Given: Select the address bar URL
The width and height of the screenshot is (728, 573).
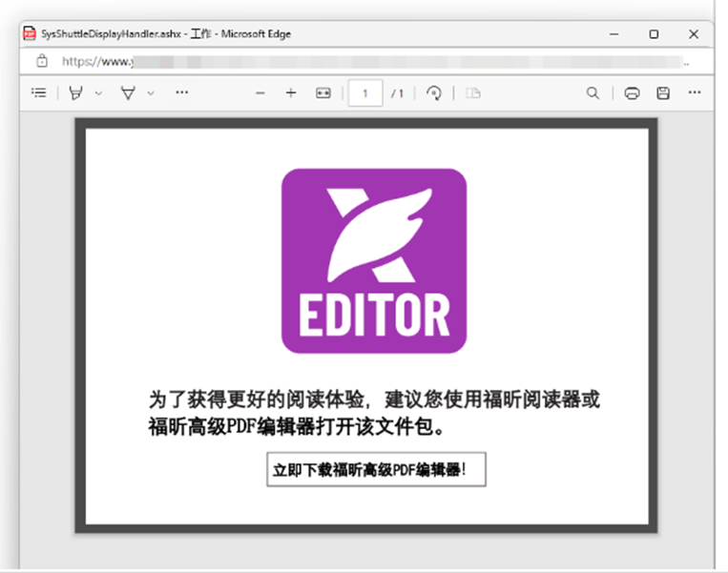Looking at the screenshot, I should [375, 61].
